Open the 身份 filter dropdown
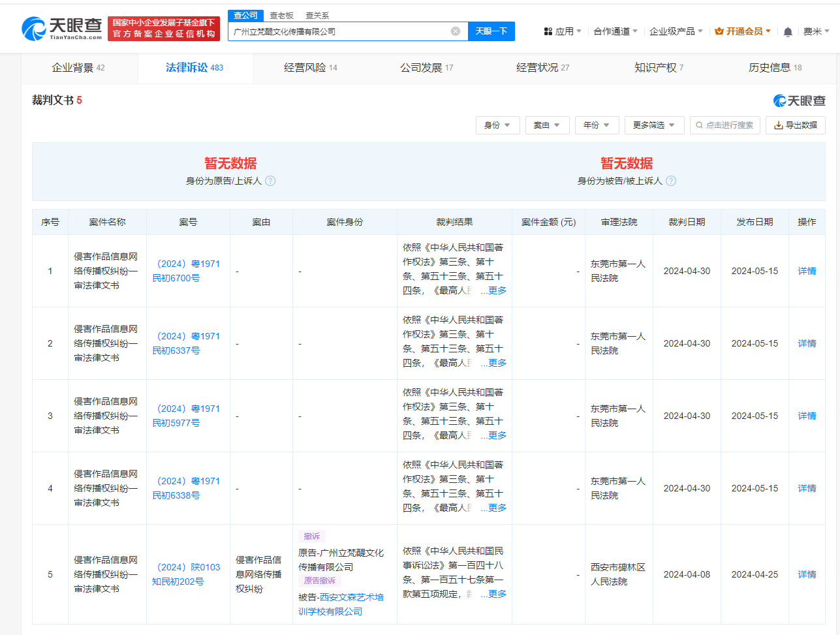The height and width of the screenshot is (635, 840). point(497,125)
